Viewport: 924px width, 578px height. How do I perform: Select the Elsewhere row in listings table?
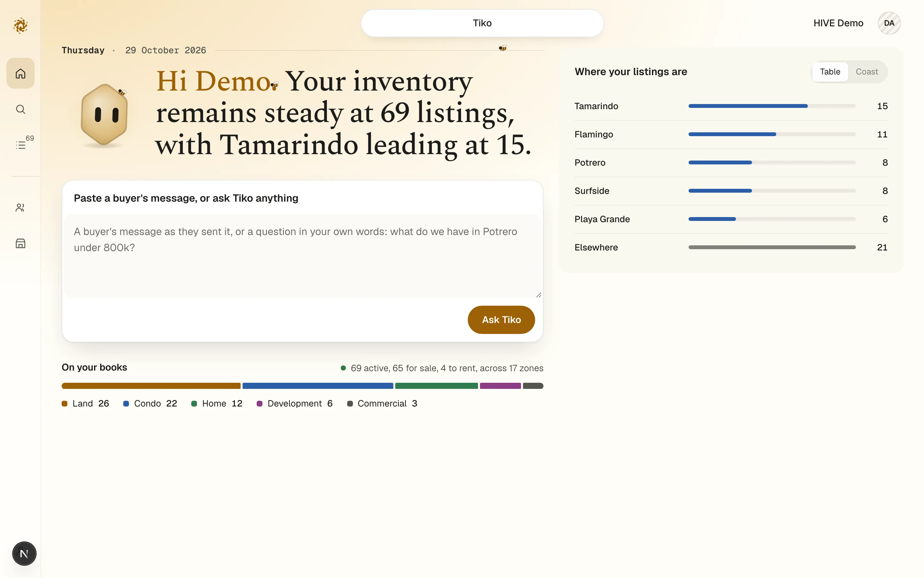731,247
